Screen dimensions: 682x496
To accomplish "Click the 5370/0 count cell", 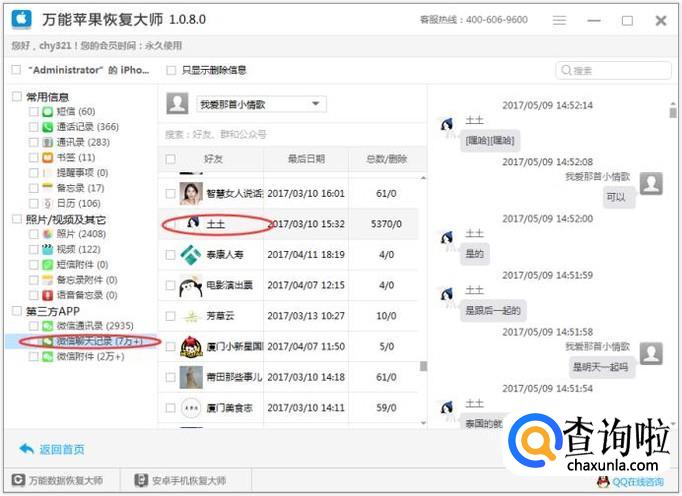I will pos(386,224).
